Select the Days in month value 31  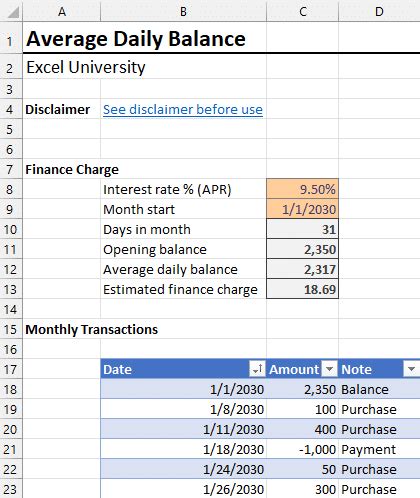303,229
